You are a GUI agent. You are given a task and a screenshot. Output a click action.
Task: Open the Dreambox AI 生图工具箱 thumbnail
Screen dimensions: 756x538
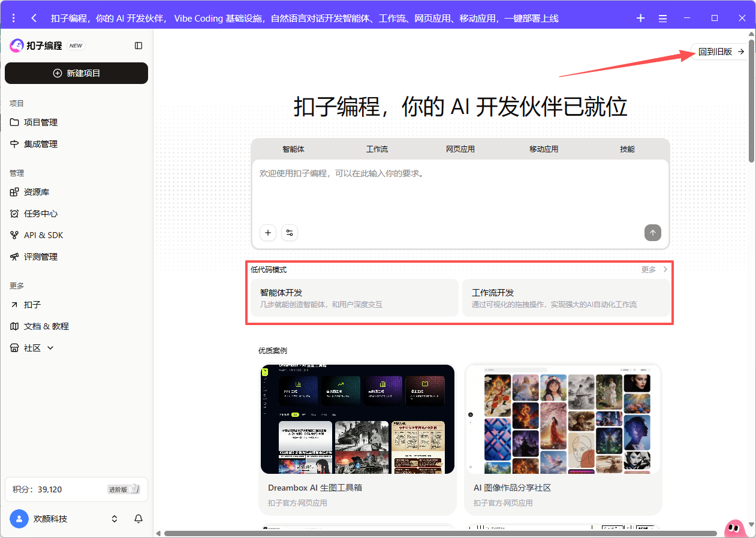click(357, 419)
